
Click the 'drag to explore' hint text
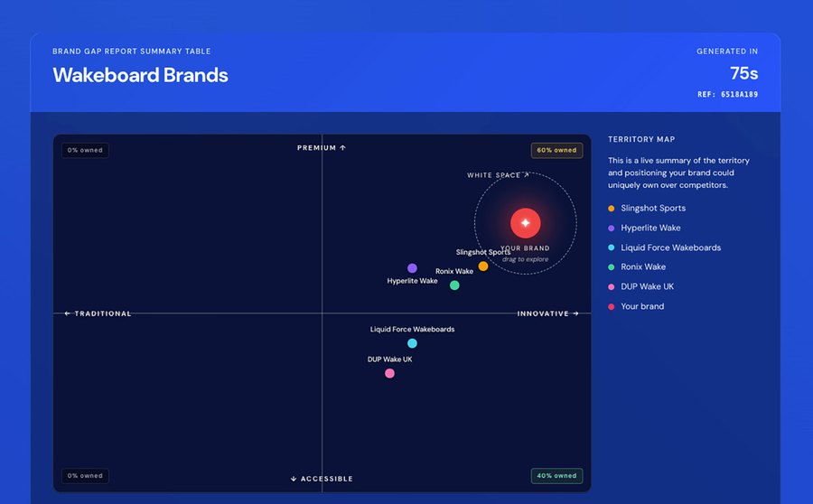point(525,259)
